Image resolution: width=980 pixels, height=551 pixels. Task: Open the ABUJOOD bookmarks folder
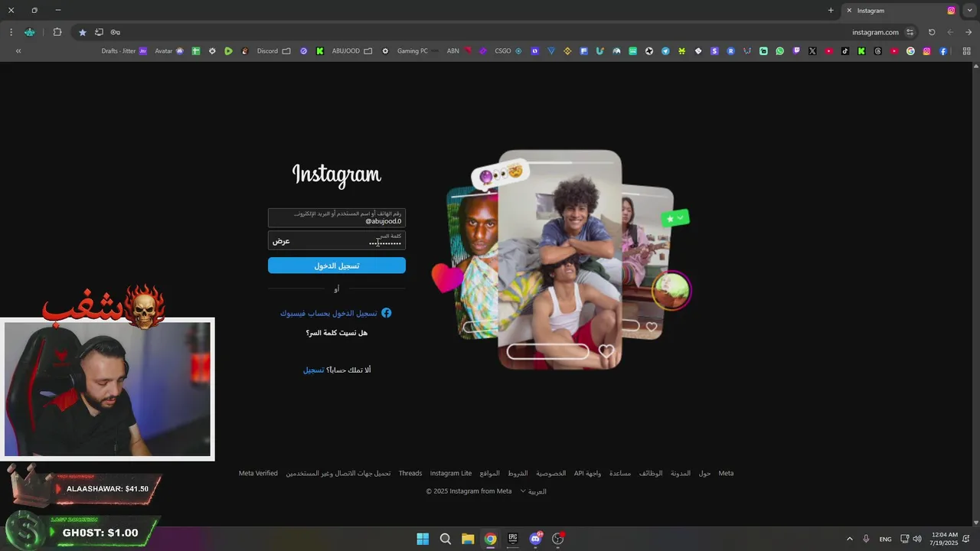(x=352, y=51)
